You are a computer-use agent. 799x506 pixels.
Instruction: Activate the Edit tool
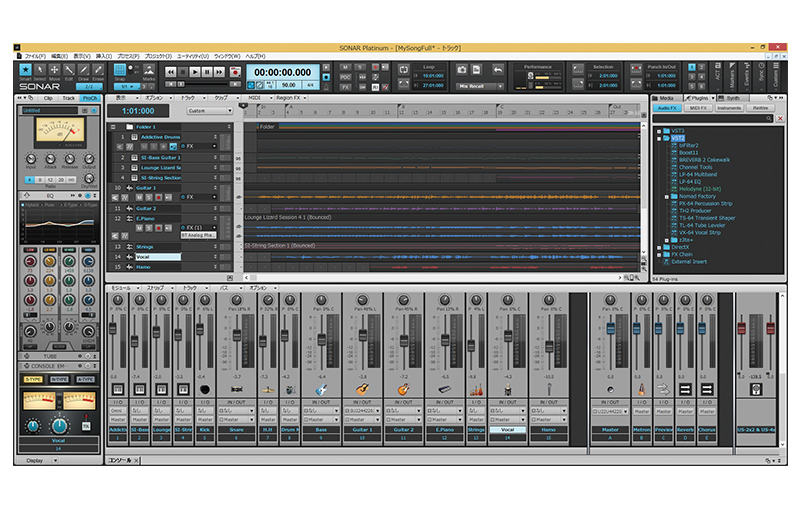(69, 70)
